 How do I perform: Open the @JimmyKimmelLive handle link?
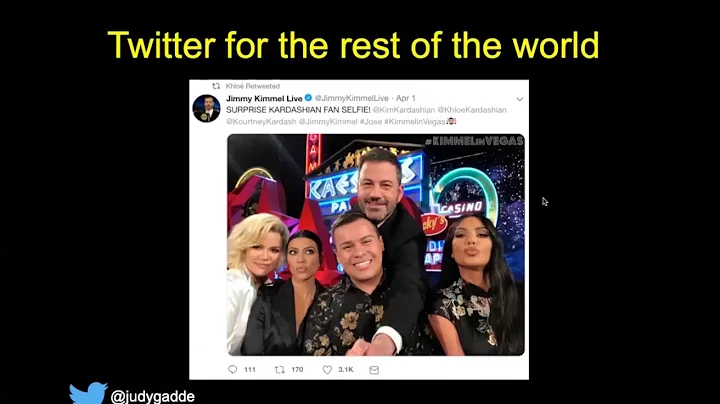(352, 98)
